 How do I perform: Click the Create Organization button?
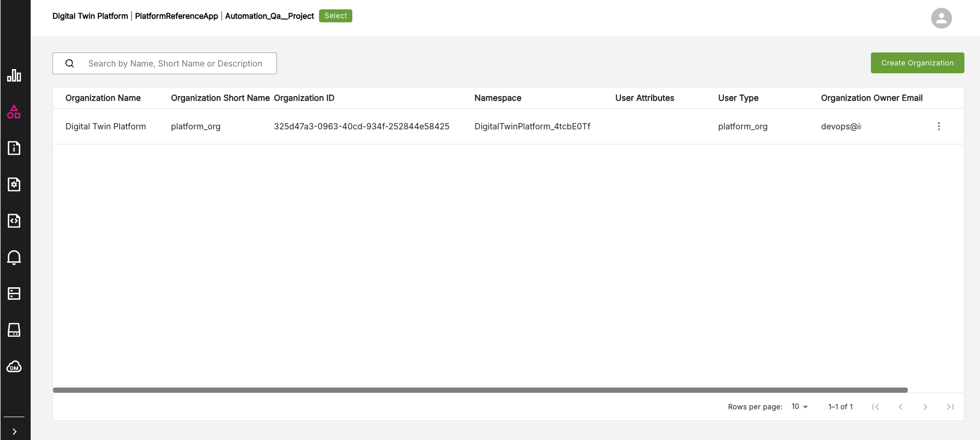(917, 63)
